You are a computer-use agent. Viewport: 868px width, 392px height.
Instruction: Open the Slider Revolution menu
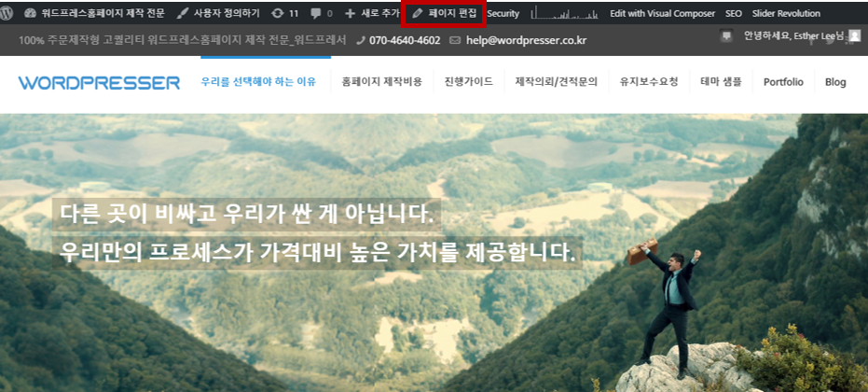[x=786, y=13]
